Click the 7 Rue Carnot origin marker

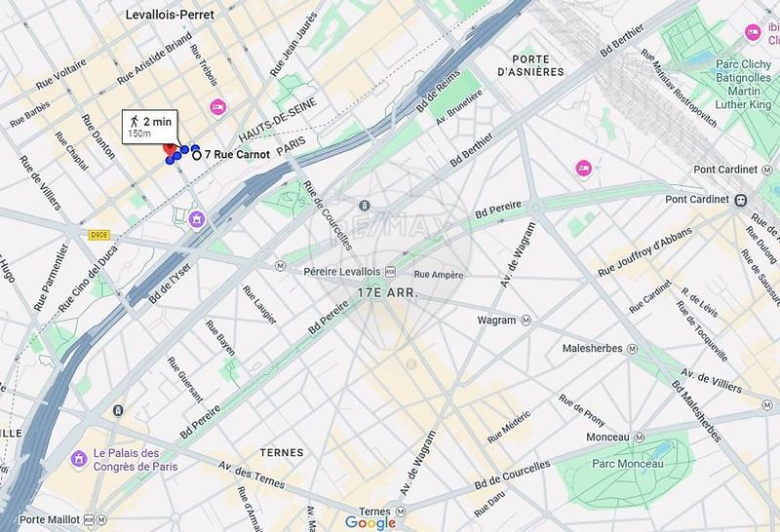197,155
